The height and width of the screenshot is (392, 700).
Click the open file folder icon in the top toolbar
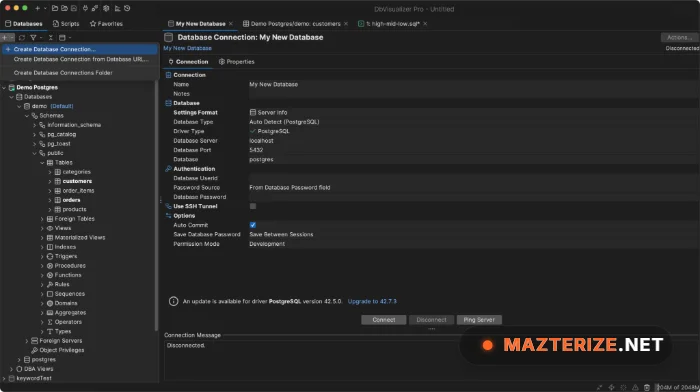[54, 8]
